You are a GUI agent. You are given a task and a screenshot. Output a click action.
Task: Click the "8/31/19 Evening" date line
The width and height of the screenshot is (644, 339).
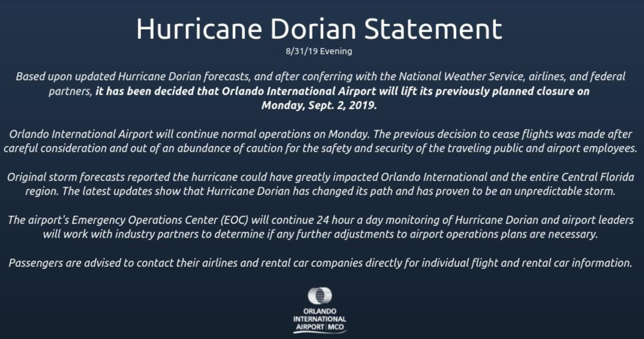pyautogui.click(x=319, y=51)
